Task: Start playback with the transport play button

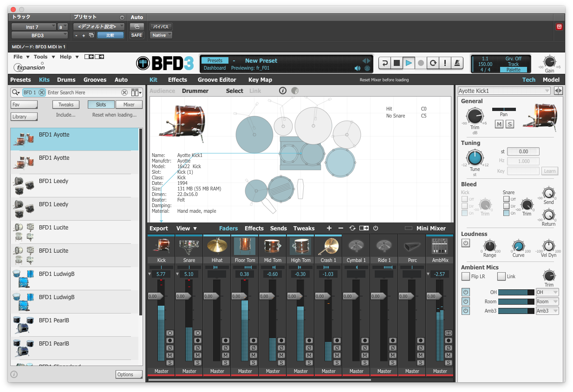Action: click(409, 63)
